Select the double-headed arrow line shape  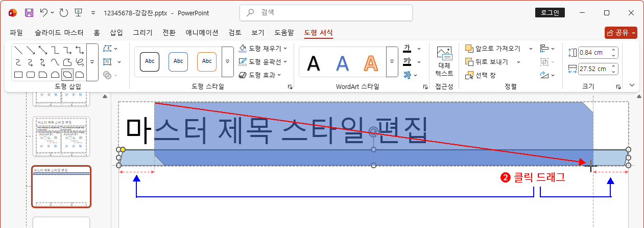(43, 50)
